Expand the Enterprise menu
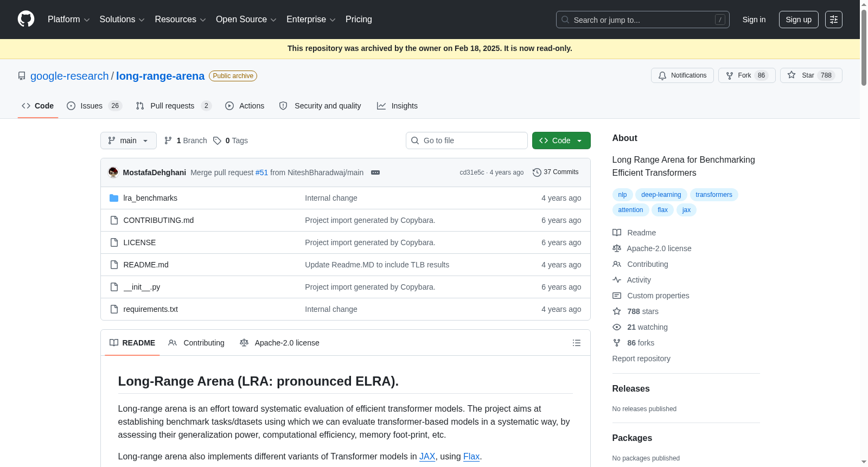The image size is (868, 467). tap(311, 20)
